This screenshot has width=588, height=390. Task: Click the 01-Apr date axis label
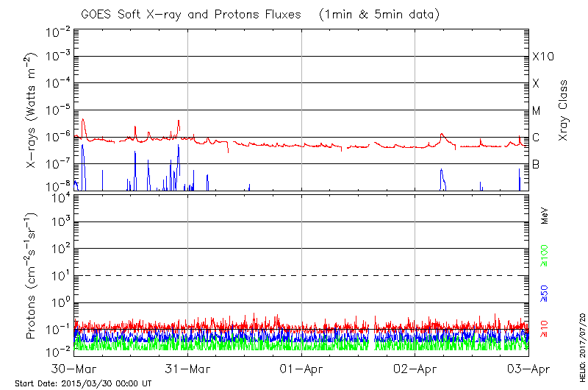302,368
